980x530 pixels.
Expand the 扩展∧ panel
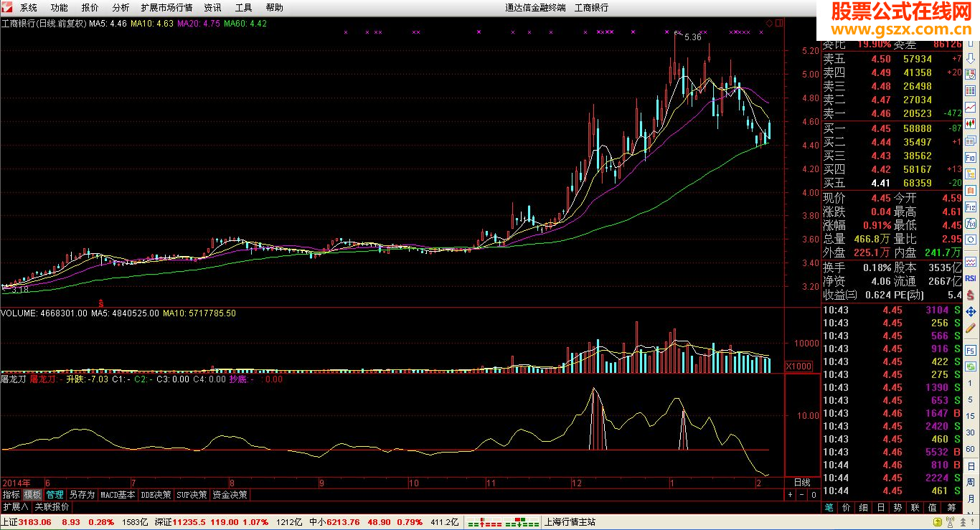point(15,506)
